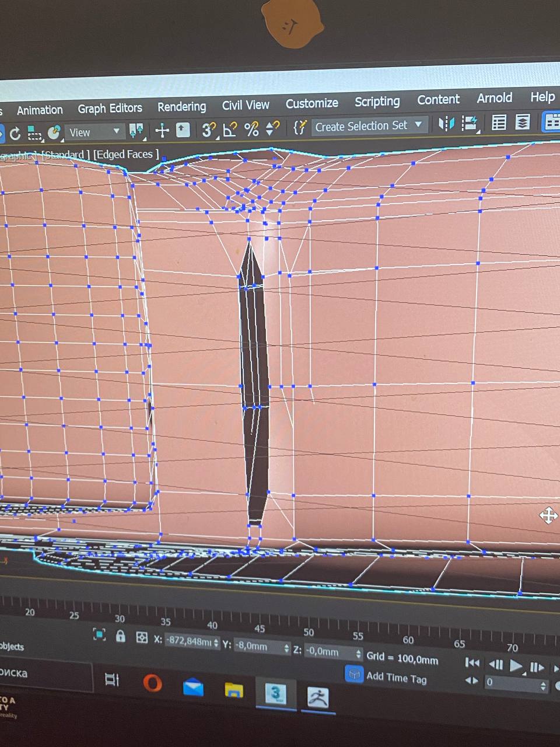Toggle Angle Snap

pos(230,129)
